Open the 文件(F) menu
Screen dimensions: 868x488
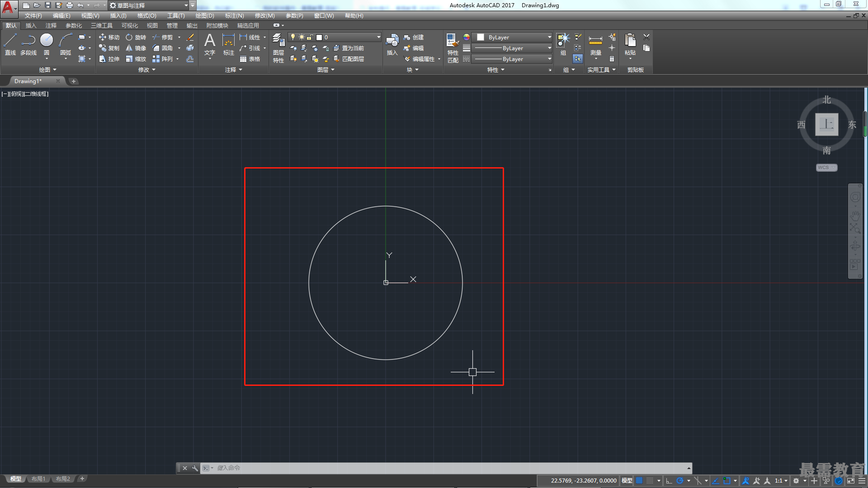pyautogui.click(x=33, y=16)
